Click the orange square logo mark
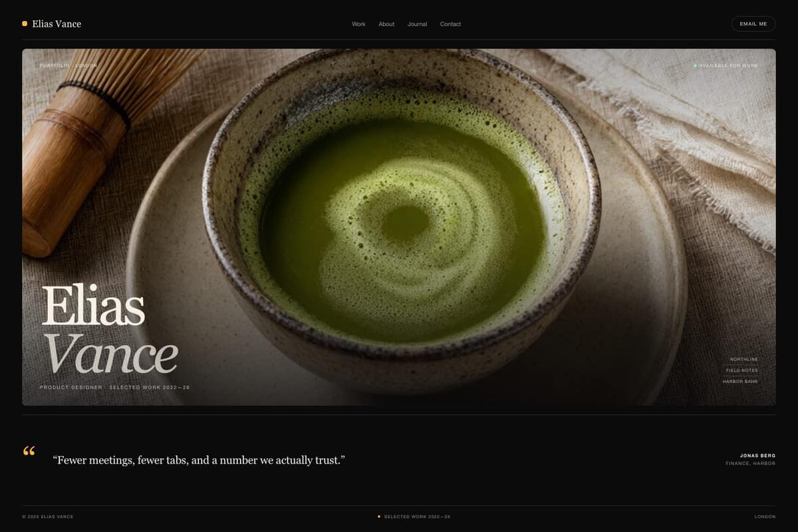The height and width of the screenshot is (532, 798). (25, 23)
